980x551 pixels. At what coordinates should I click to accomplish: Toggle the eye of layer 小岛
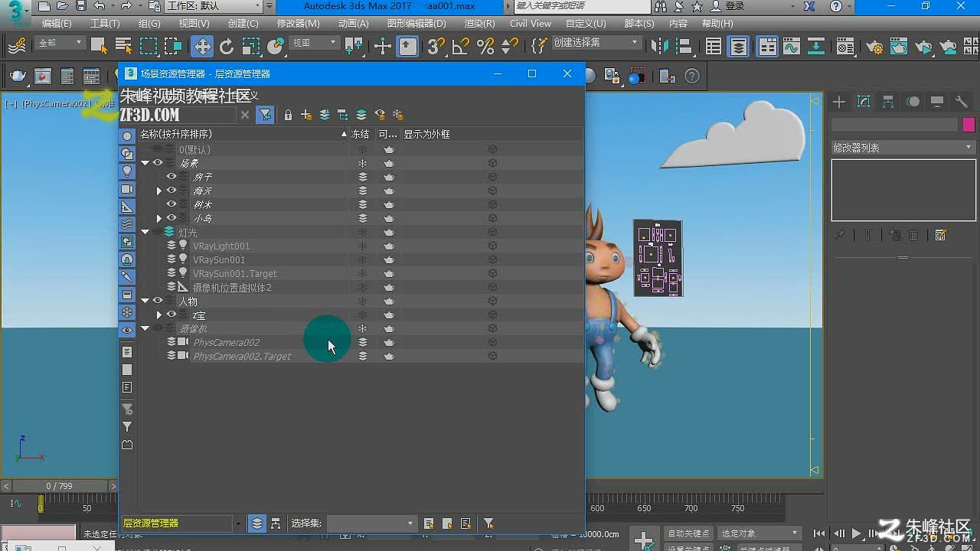click(x=171, y=218)
